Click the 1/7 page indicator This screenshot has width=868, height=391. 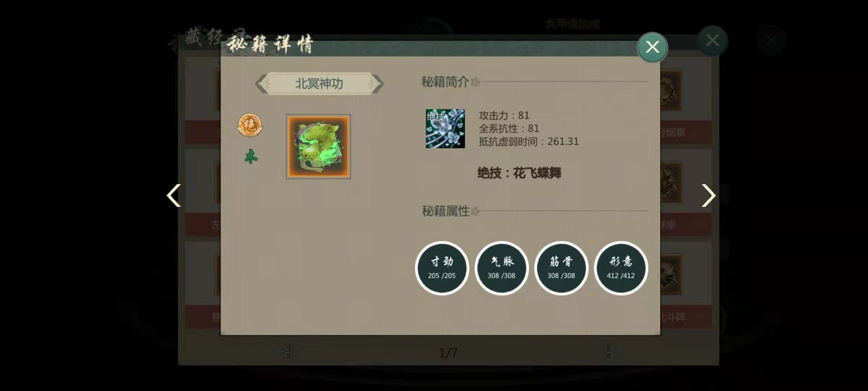coord(448,353)
